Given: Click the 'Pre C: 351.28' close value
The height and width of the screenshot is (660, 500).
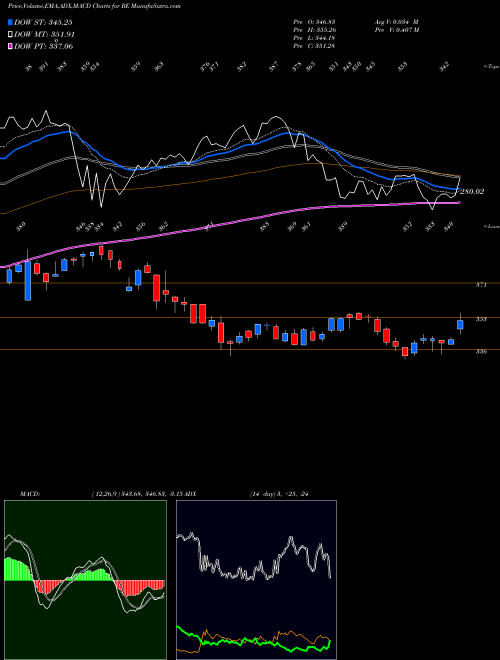Looking at the screenshot, I should pyautogui.click(x=314, y=46).
